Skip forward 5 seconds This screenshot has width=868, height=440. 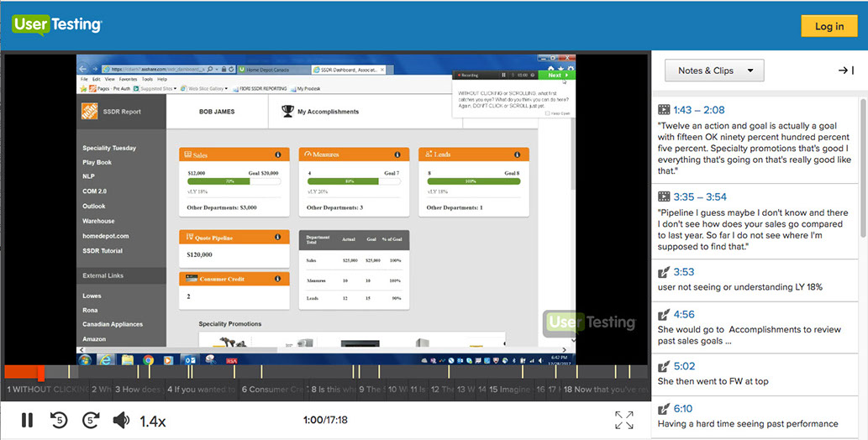click(x=91, y=420)
